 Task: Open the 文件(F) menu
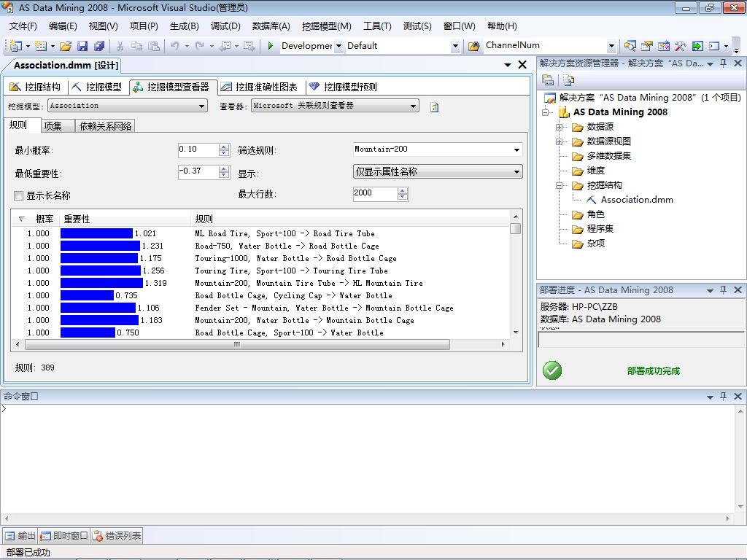[x=23, y=26]
